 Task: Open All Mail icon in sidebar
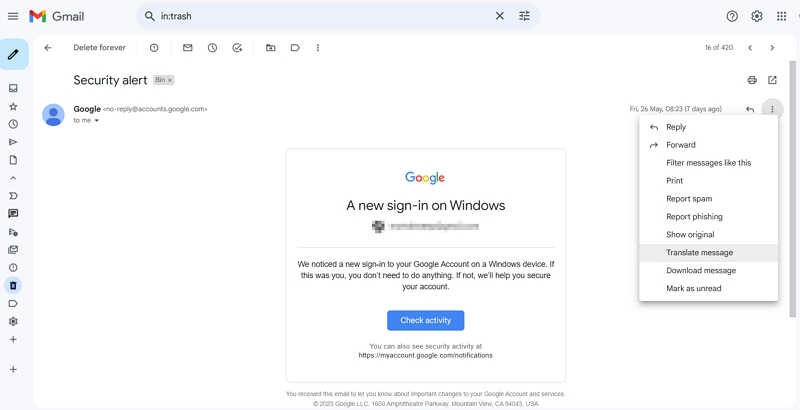pyautogui.click(x=13, y=250)
